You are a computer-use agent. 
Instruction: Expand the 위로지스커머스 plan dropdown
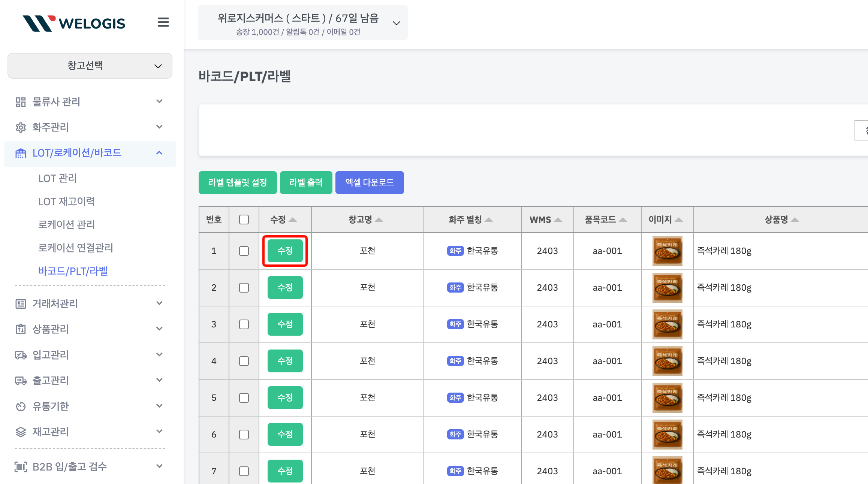click(302, 23)
